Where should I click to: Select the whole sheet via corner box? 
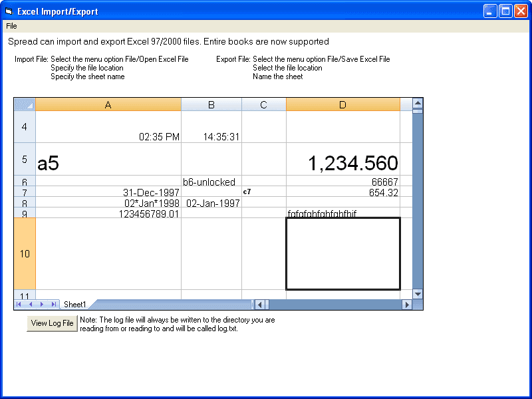tap(25, 104)
